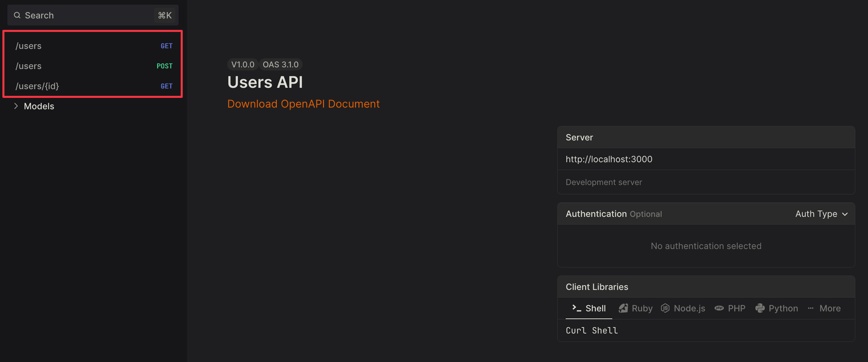Select the Models sidebar label

click(x=39, y=106)
